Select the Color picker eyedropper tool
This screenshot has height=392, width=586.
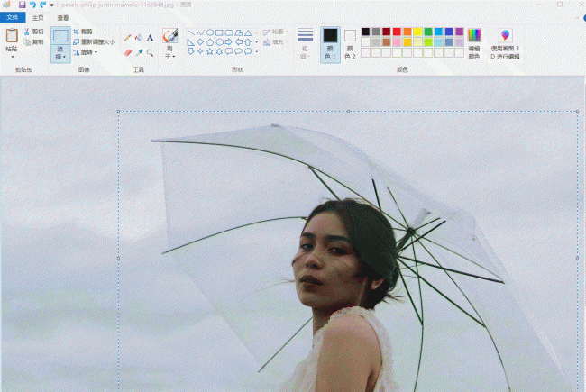point(139,52)
